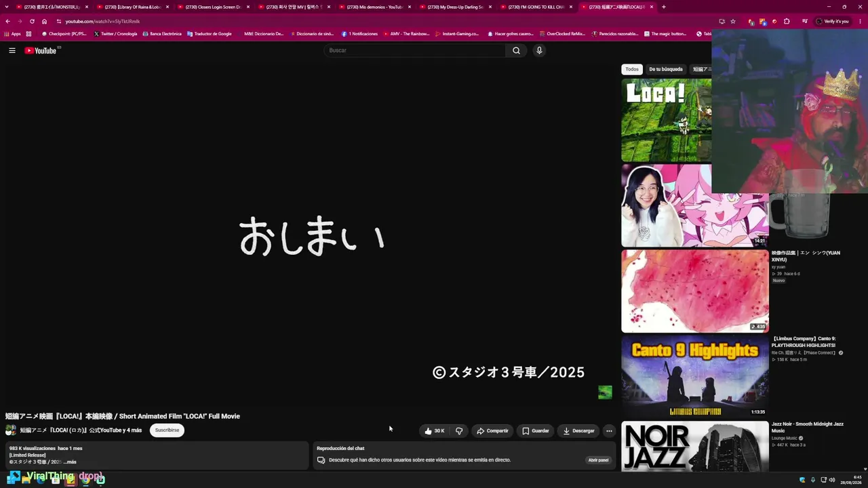The height and width of the screenshot is (488, 868).
Task: Select the Todos filter chip
Action: [x=632, y=69]
